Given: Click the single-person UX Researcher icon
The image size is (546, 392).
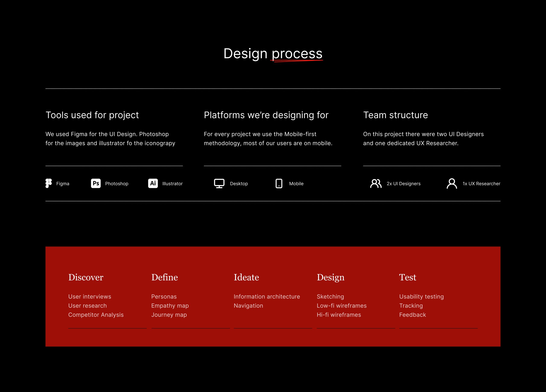Looking at the screenshot, I should tap(452, 183).
